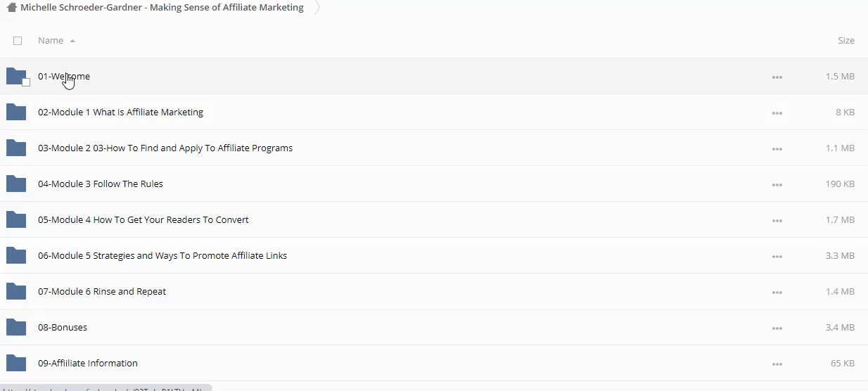
Task: Tick the checkbox on the 01-Welcome folder
Action: (x=26, y=82)
